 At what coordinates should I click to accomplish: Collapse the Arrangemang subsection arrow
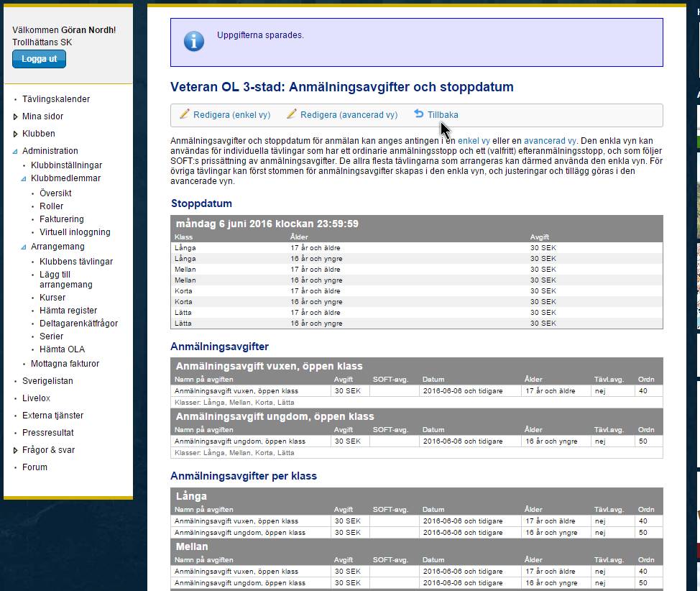[x=24, y=247]
